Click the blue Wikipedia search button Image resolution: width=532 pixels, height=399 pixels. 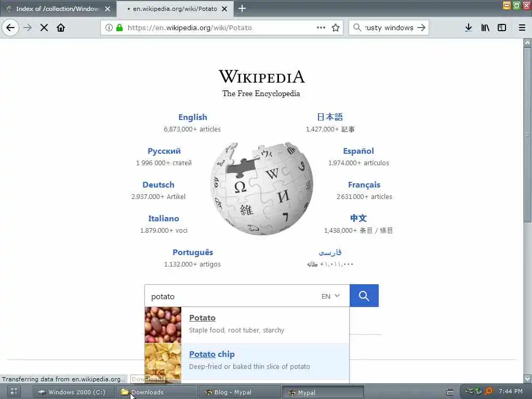(x=364, y=296)
